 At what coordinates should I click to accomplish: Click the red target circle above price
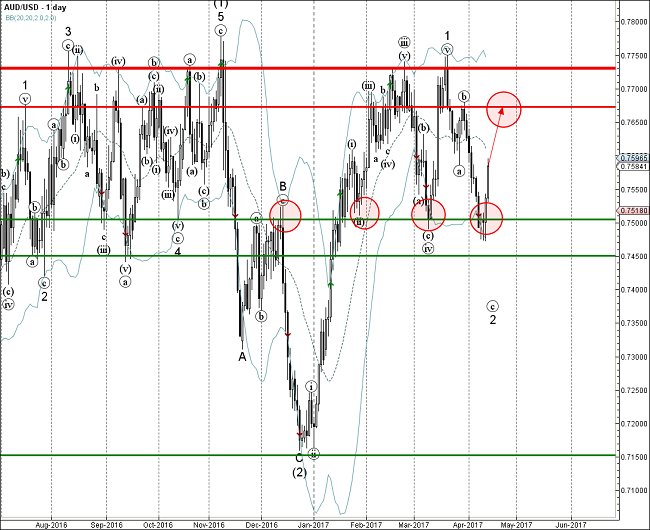(504, 109)
